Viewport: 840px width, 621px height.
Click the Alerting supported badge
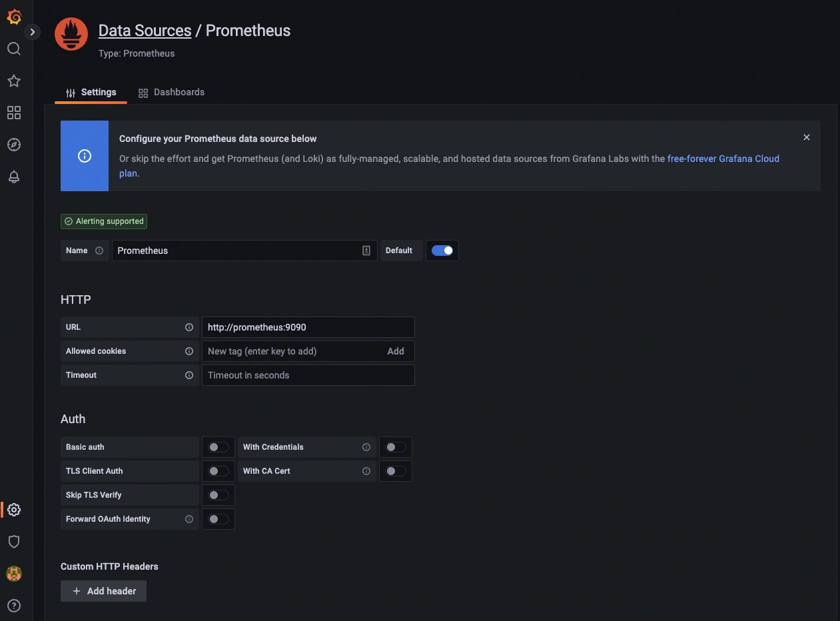click(x=104, y=221)
